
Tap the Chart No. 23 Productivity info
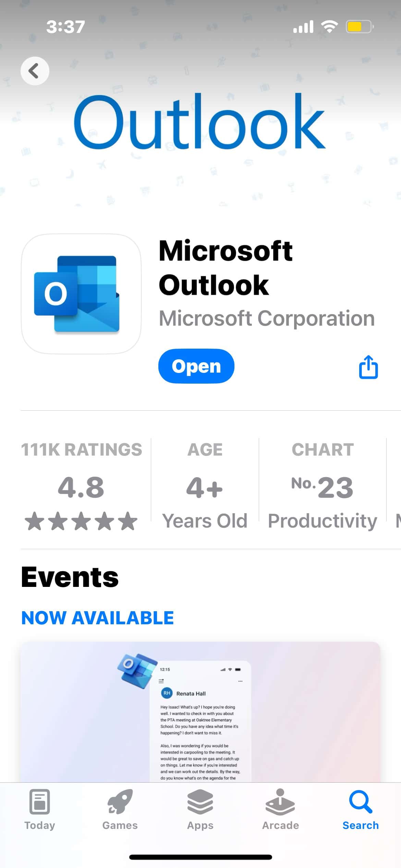[x=323, y=487]
